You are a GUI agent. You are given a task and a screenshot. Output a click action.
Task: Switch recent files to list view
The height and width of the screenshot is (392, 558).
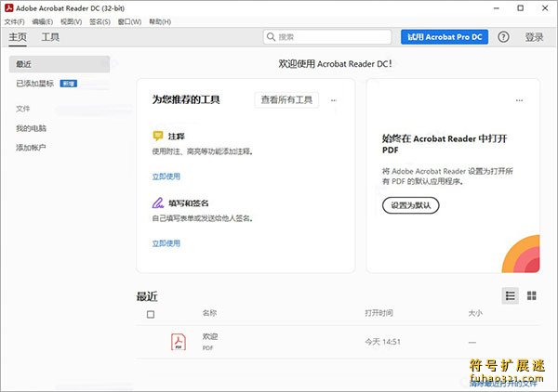(x=510, y=295)
